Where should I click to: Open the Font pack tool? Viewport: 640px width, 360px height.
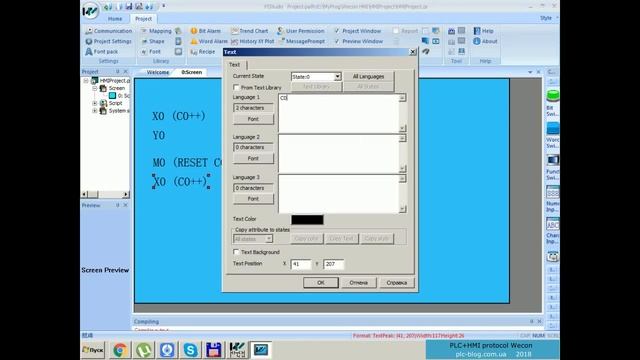(102, 52)
